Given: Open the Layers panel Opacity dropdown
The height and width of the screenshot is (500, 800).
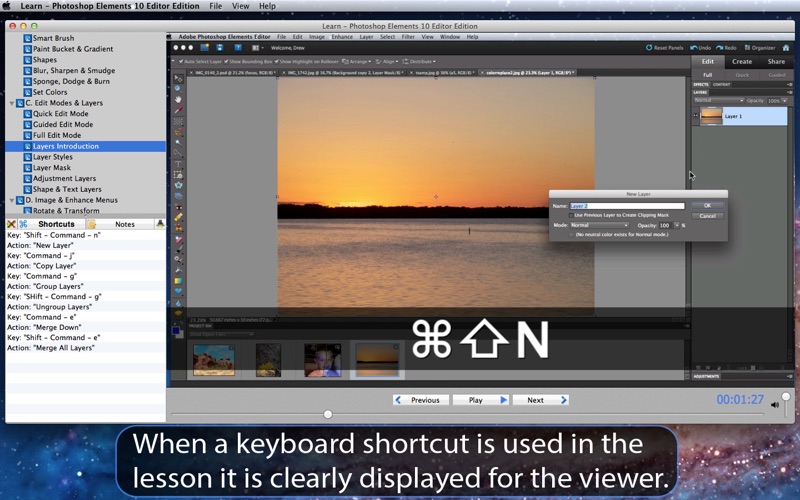Looking at the screenshot, I should [x=784, y=101].
